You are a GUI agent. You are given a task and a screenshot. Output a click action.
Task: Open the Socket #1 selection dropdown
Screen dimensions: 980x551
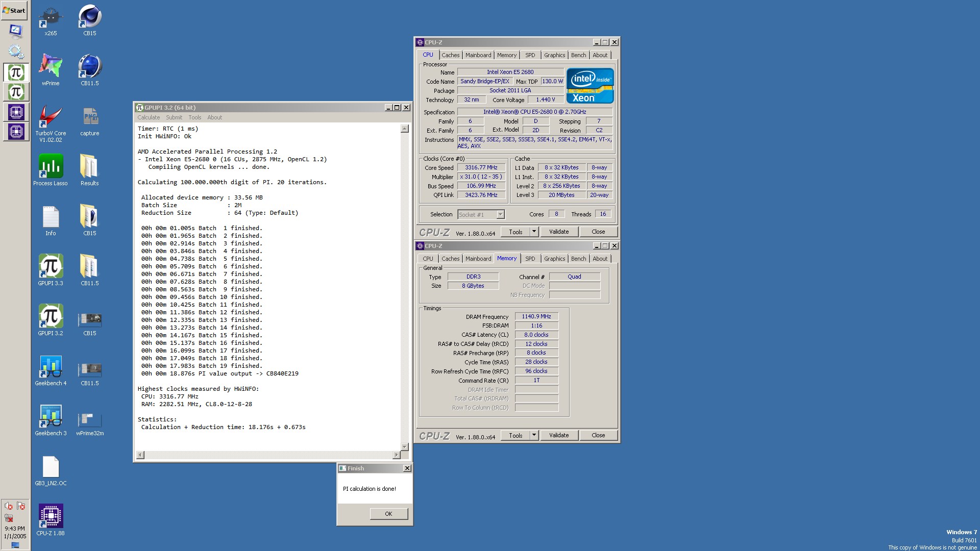pos(500,215)
